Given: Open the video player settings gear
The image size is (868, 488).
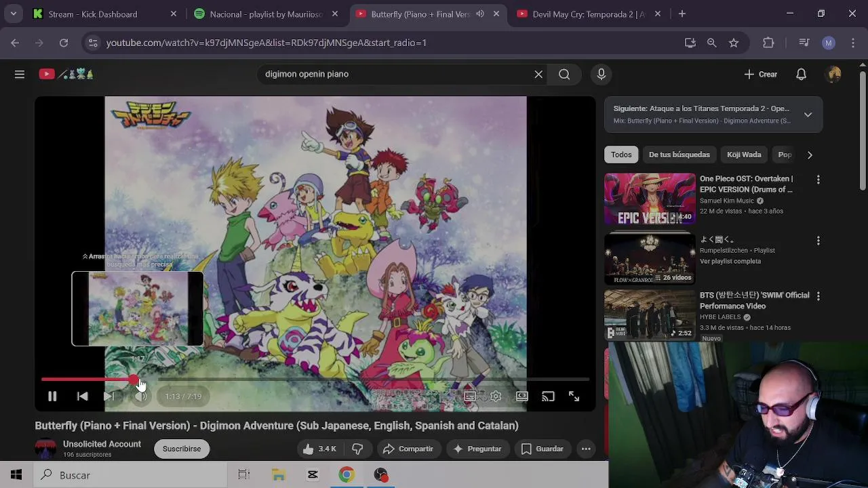Looking at the screenshot, I should [x=496, y=396].
